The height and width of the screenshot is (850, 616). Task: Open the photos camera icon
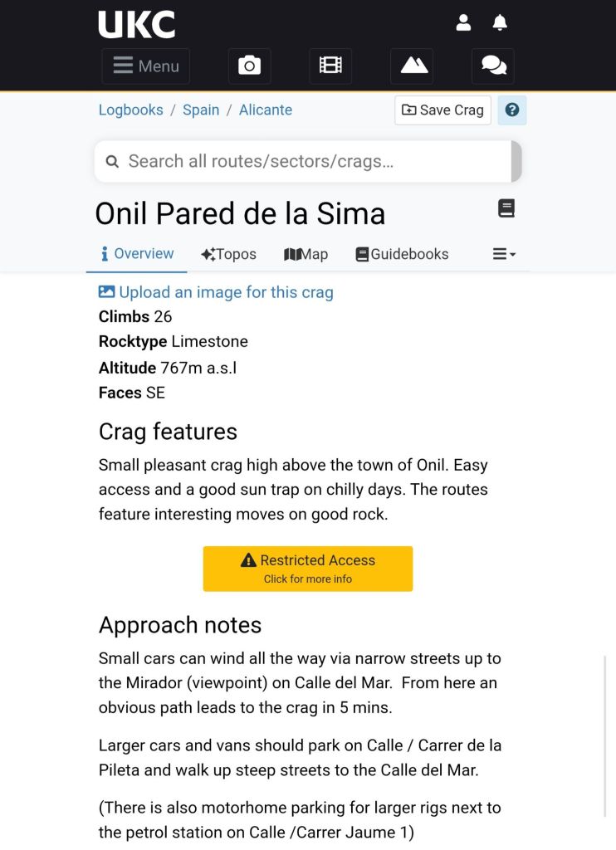click(x=249, y=66)
